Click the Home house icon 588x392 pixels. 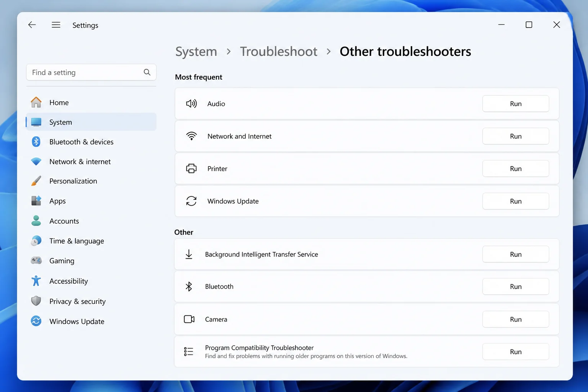(x=36, y=102)
